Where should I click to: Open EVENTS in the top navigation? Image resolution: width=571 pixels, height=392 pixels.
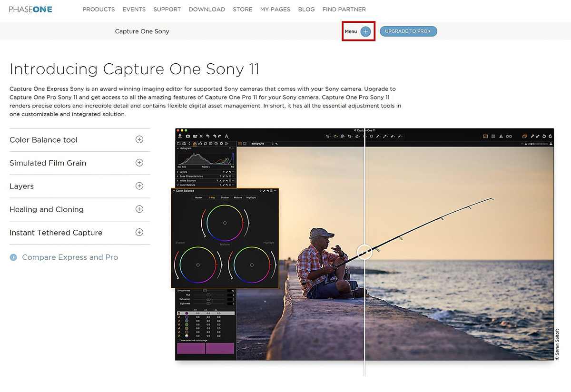(134, 9)
